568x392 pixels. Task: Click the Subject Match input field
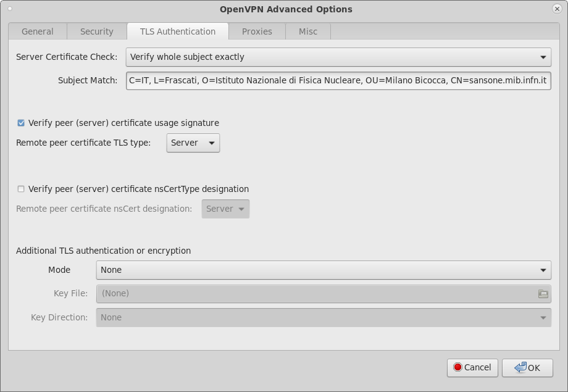click(338, 80)
